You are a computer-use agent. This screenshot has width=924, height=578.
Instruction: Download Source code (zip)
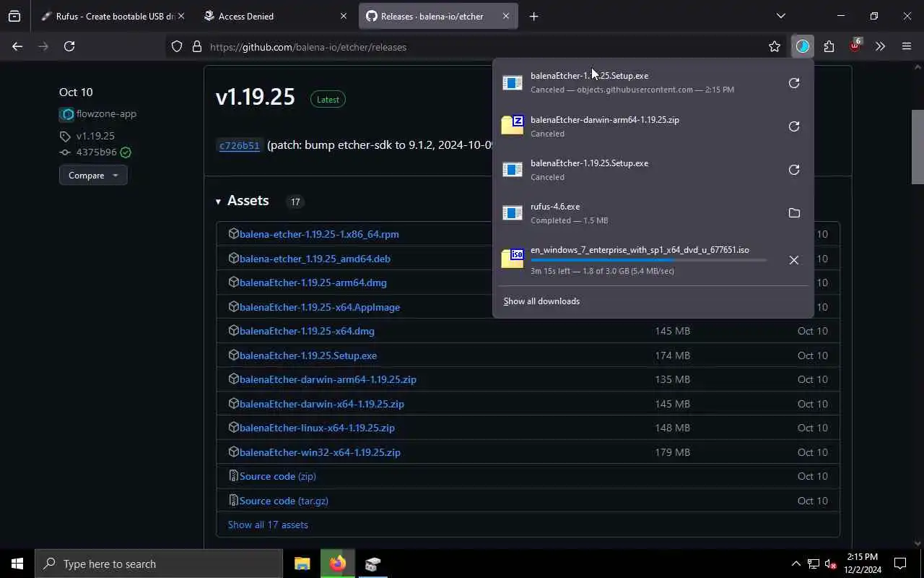[278, 476]
